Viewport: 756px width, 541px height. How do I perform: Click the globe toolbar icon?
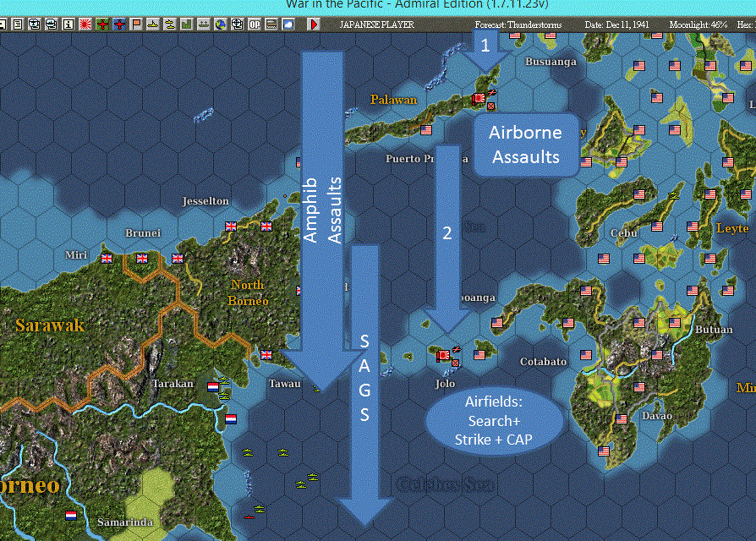point(221,24)
